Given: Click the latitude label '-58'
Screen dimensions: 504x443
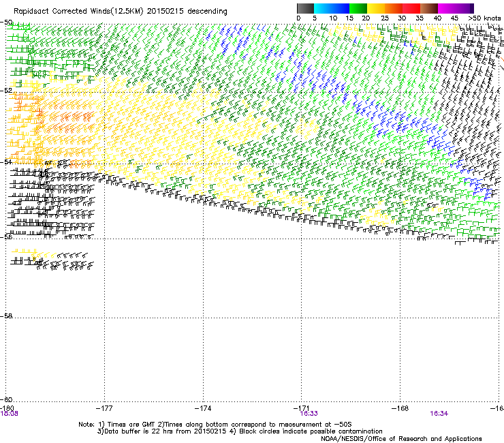Looking at the screenshot, I should (6, 316).
